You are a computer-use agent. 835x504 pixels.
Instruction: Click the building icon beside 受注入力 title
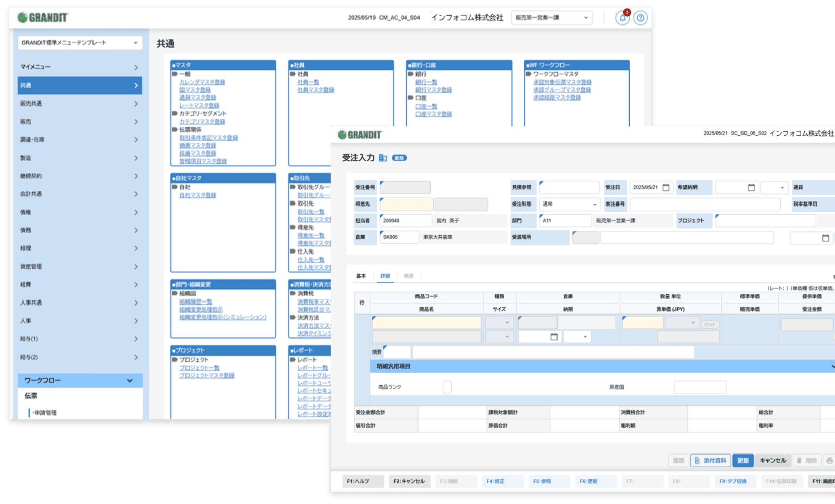coord(383,158)
